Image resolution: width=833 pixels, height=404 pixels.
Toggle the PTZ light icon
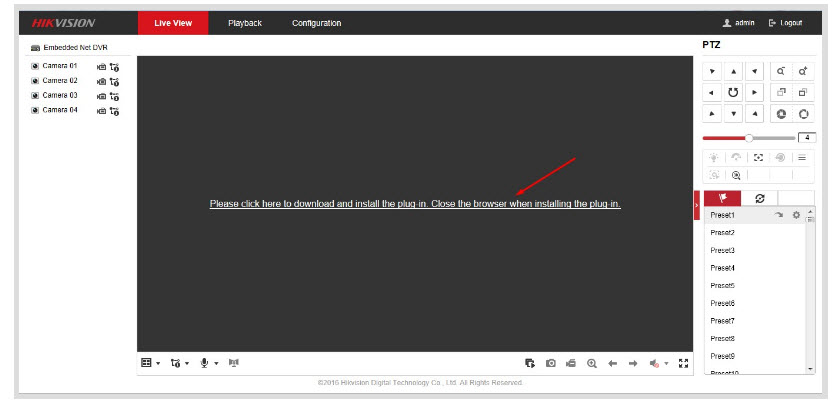tap(713, 158)
